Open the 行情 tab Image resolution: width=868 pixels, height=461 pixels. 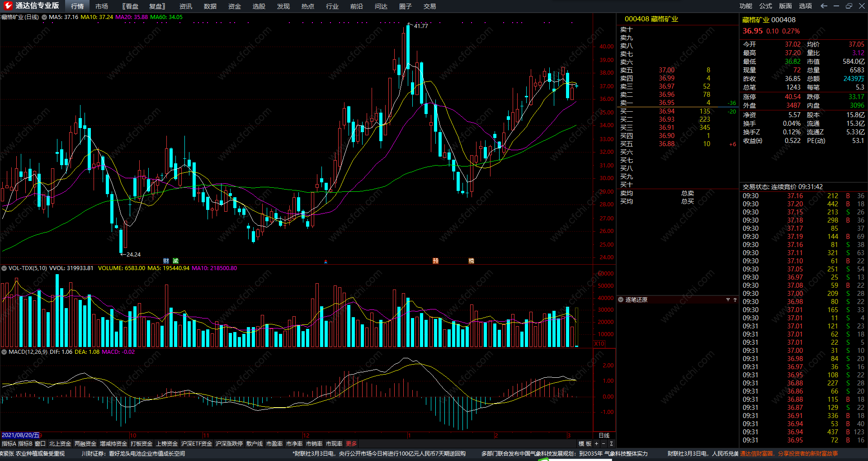tap(77, 6)
